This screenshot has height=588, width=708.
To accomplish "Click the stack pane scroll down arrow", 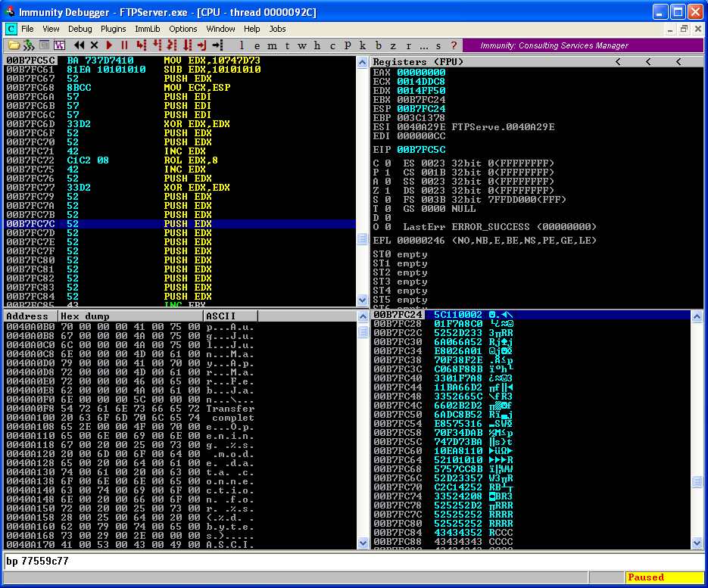I will point(697,543).
